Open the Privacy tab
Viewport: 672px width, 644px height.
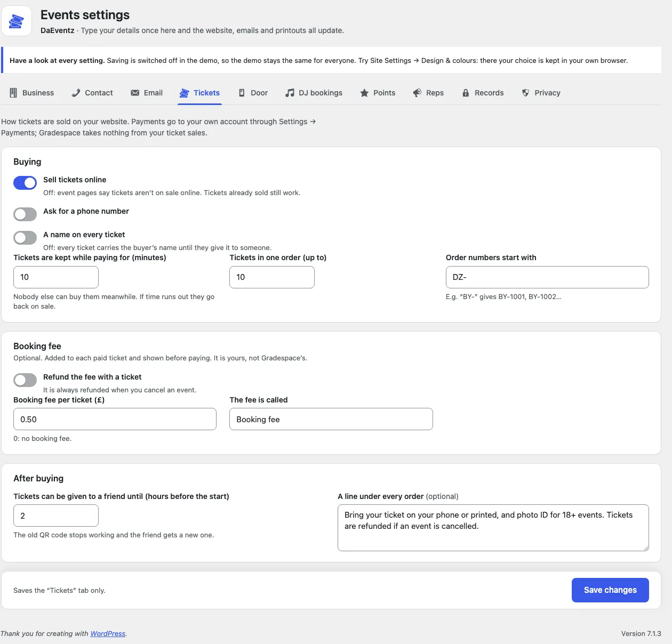tap(541, 93)
